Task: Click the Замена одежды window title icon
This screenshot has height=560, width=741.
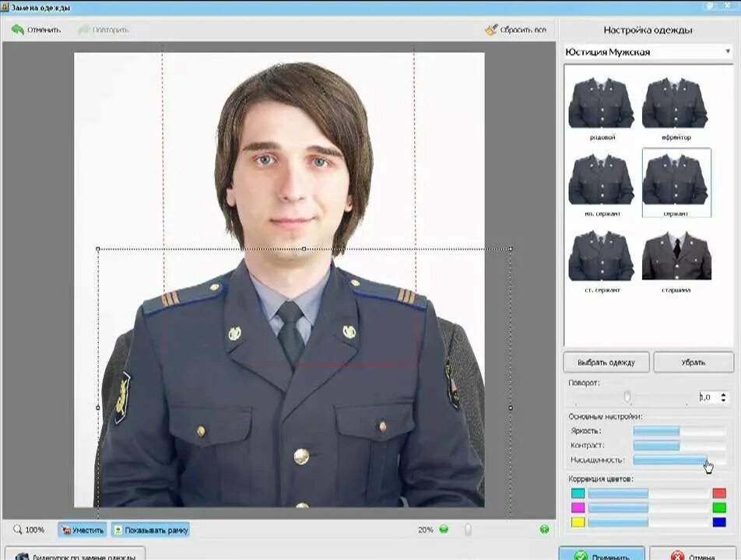Action: pos(5,6)
